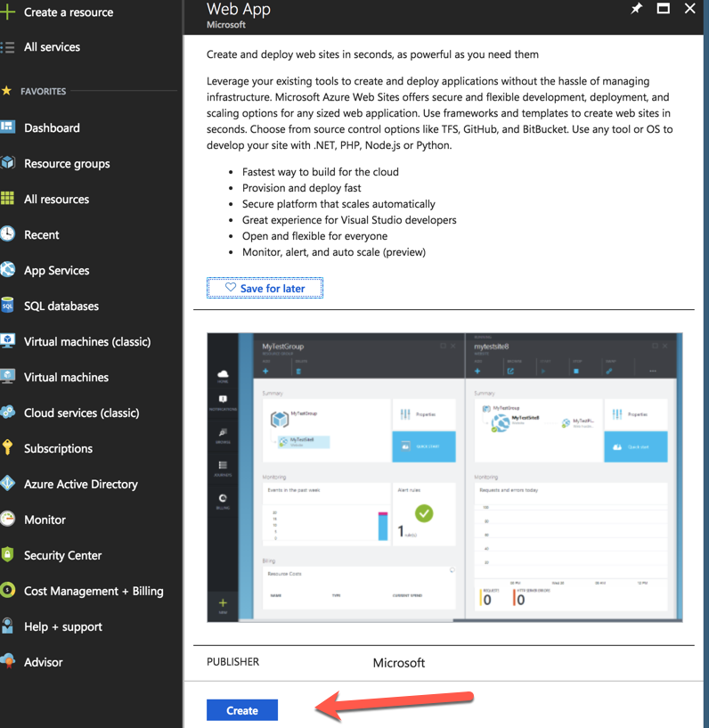Open Help + support
The height and width of the screenshot is (728, 709).
pos(63,626)
